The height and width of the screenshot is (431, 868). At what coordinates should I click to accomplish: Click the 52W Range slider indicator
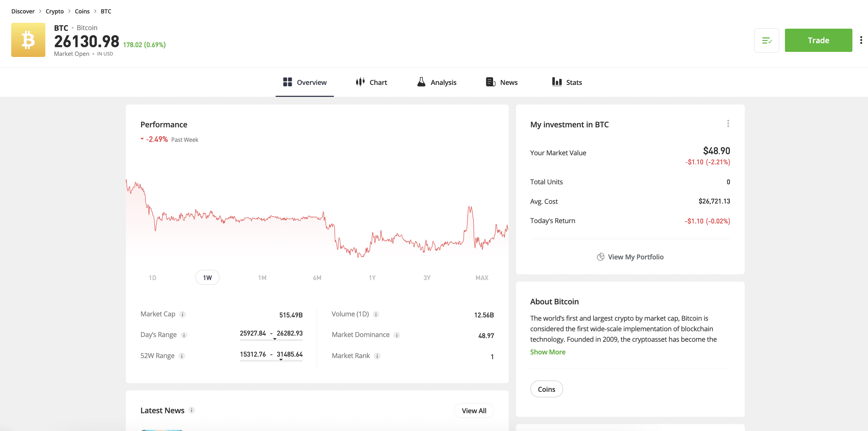(281, 360)
